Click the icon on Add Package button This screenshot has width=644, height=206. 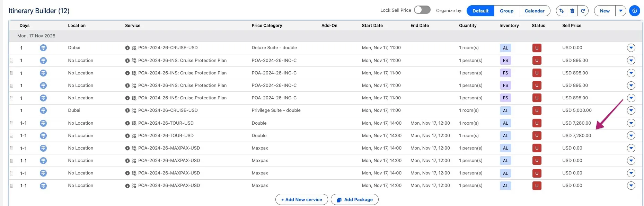click(339, 200)
